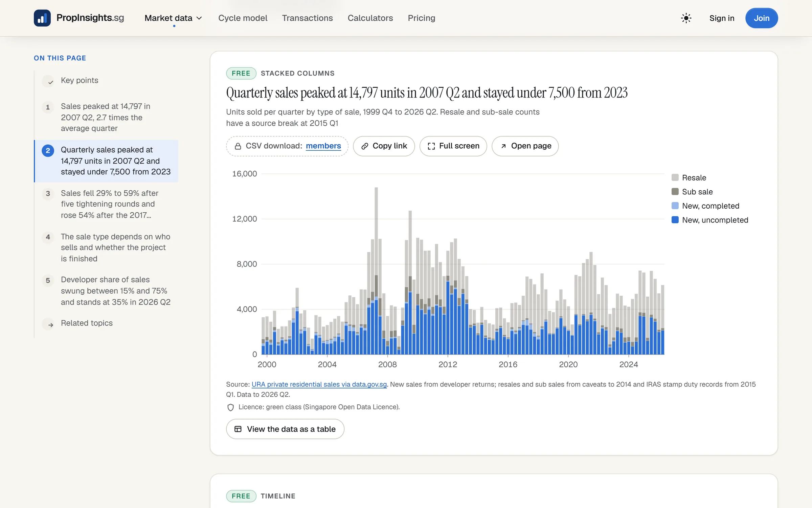Click the arrow icon beside Related topics
The image size is (812, 508).
[x=50, y=324]
